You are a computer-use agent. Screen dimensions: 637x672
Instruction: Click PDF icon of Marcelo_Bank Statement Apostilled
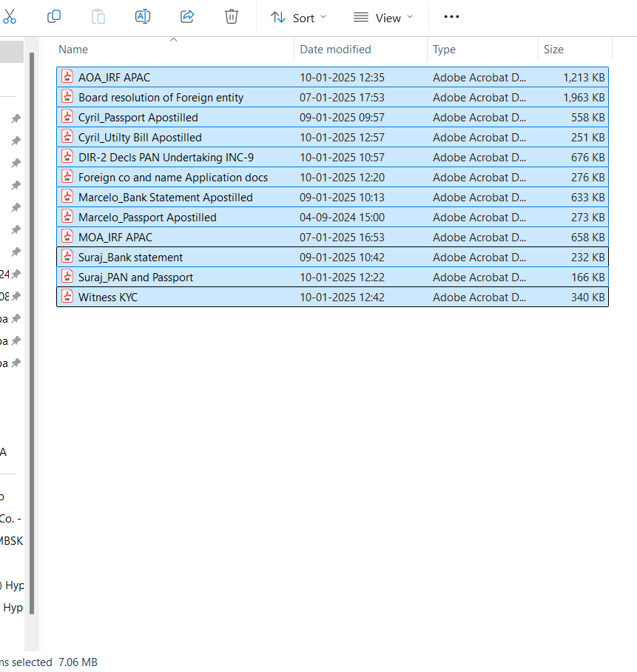tap(67, 197)
